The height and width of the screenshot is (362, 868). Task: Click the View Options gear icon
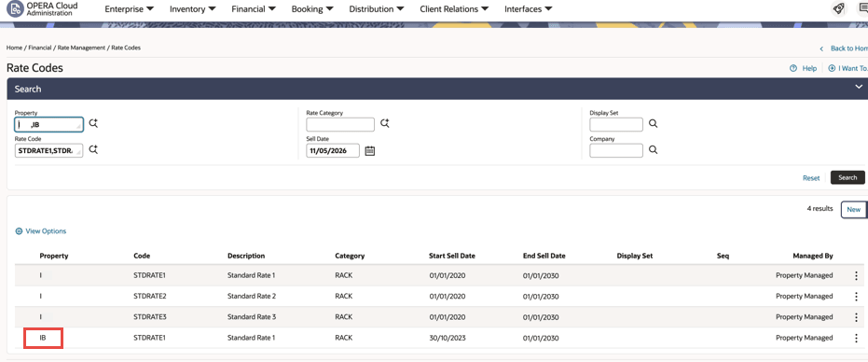point(19,231)
